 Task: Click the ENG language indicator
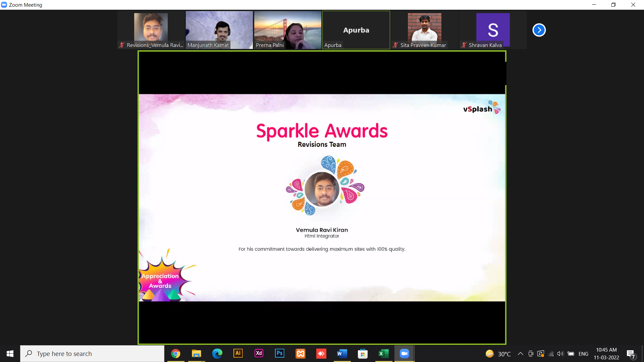583,354
